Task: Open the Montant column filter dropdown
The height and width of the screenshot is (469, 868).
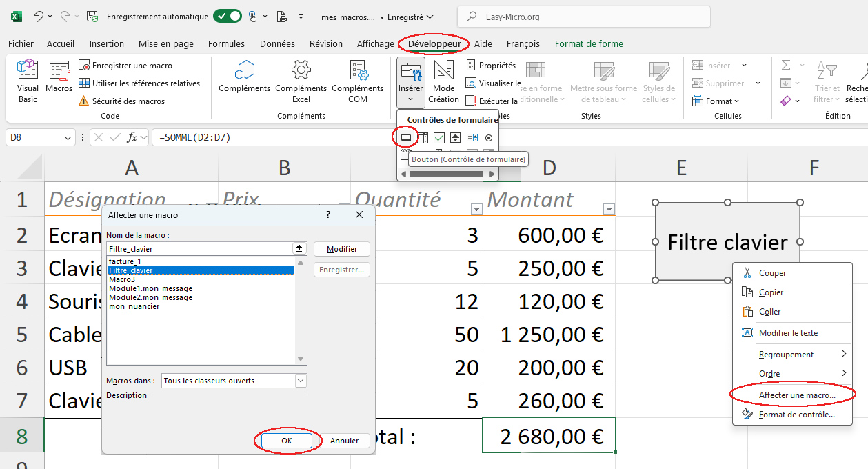Action: pos(608,209)
